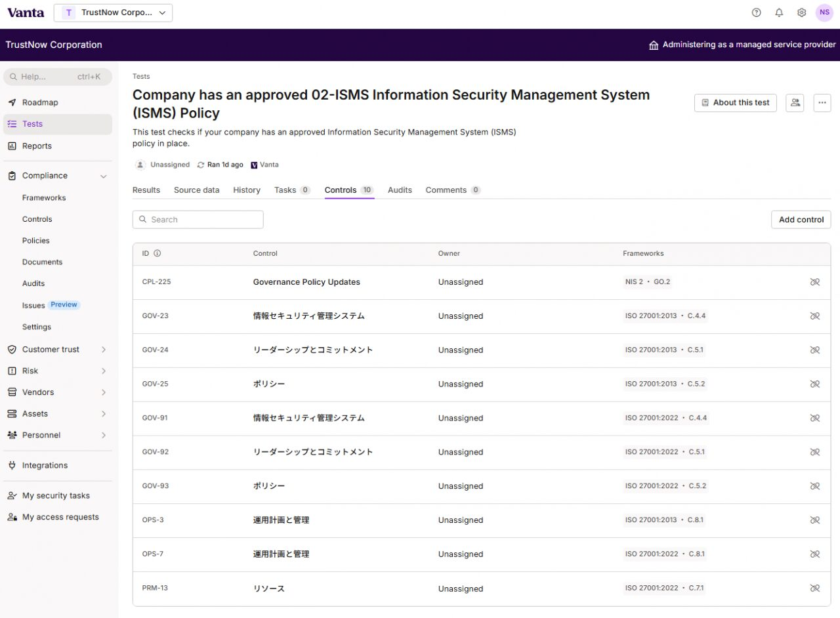Click the Unassigned owner avatar icon
Image resolution: width=840 pixels, height=618 pixels.
[140, 165]
